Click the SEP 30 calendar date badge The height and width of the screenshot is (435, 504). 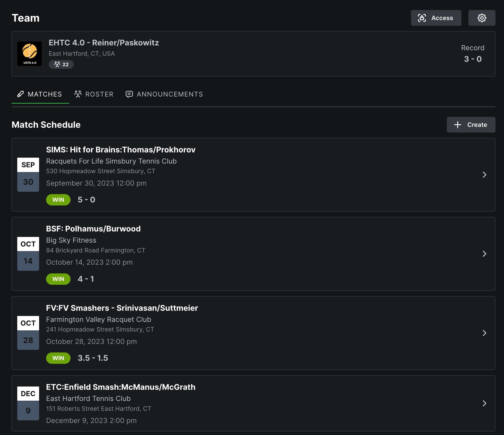pos(28,175)
